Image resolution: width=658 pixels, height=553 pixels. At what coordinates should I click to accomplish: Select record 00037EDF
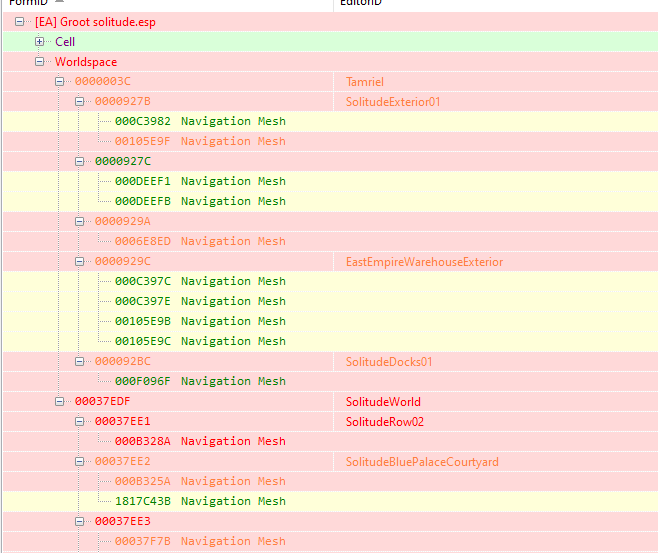pos(103,402)
